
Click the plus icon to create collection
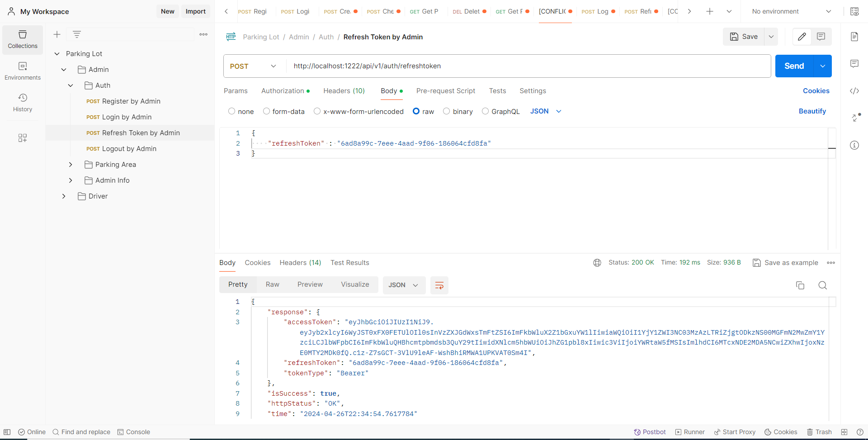click(57, 34)
